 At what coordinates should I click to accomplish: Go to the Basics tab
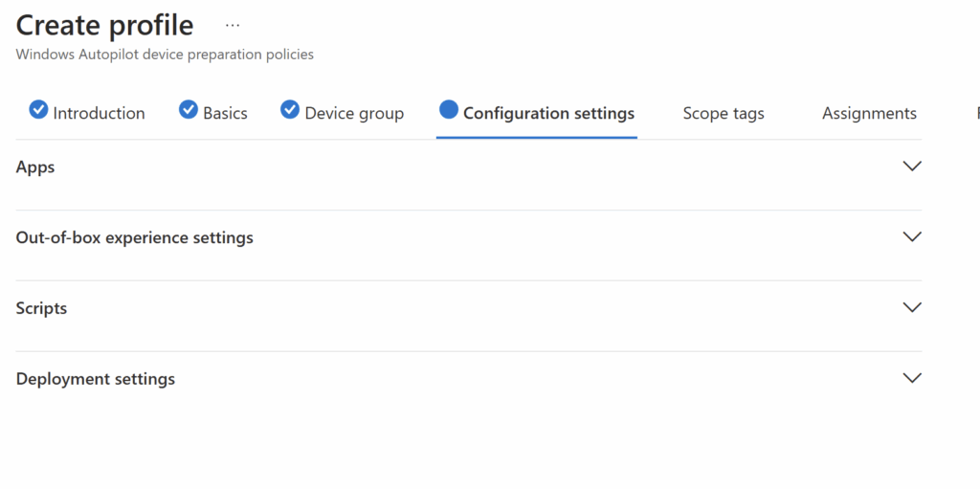pyautogui.click(x=225, y=113)
